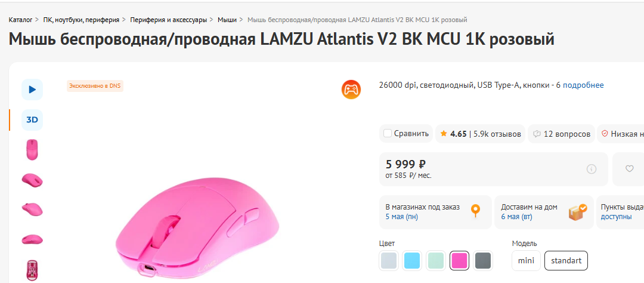Go to the Мыши breadcrumb category
This screenshot has width=644, height=283.
pos(227,20)
